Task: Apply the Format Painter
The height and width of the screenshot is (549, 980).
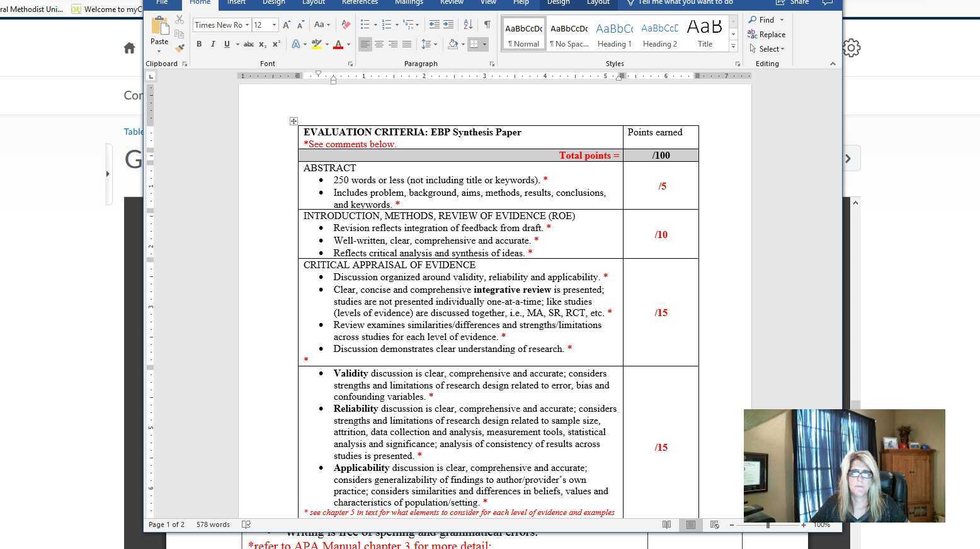Action: point(179,47)
